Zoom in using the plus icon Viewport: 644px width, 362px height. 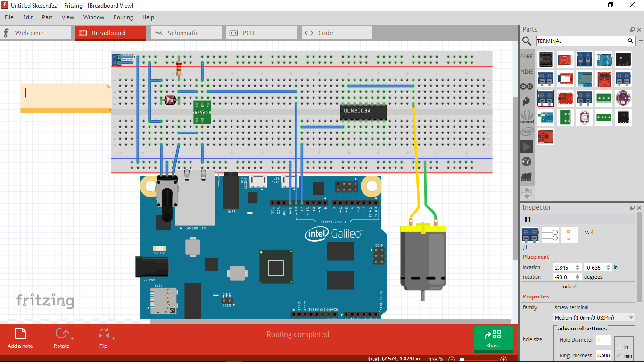pos(504,360)
